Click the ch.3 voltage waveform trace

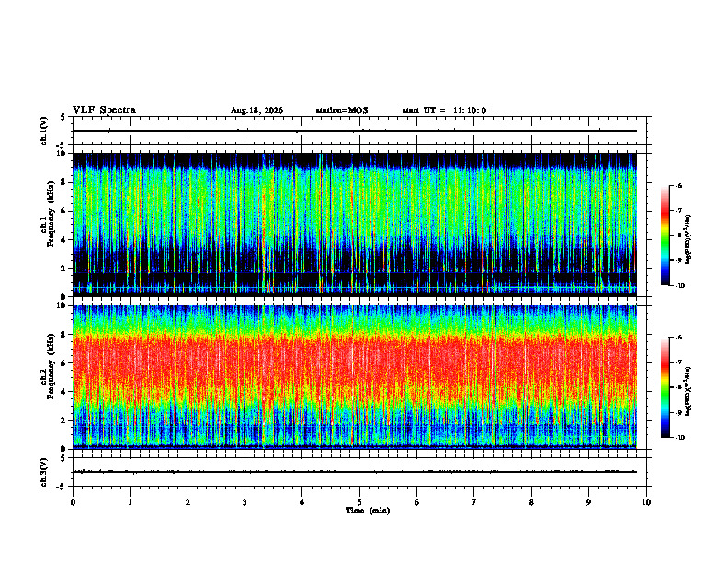[x=355, y=472]
